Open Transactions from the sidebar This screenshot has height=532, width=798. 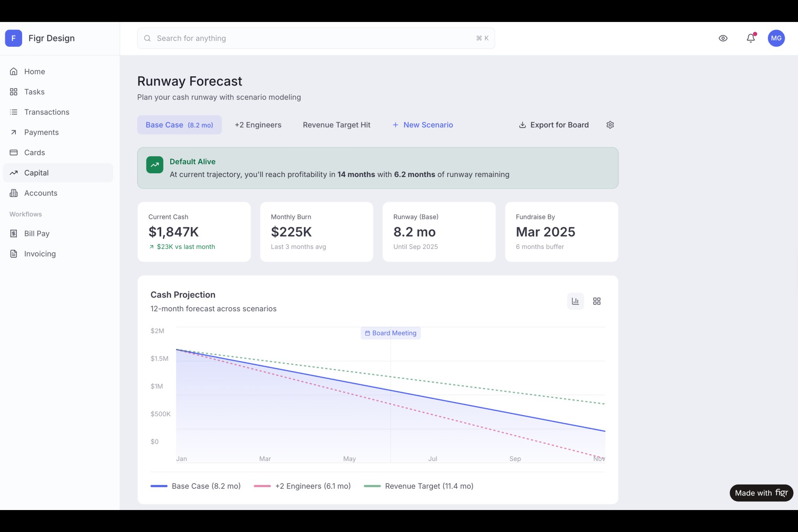click(x=47, y=112)
